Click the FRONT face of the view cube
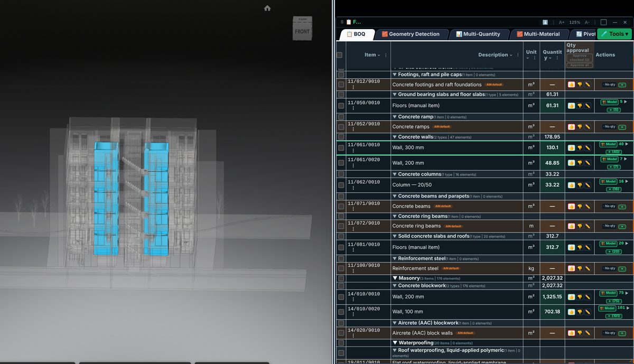 pyautogui.click(x=302, y=31)
